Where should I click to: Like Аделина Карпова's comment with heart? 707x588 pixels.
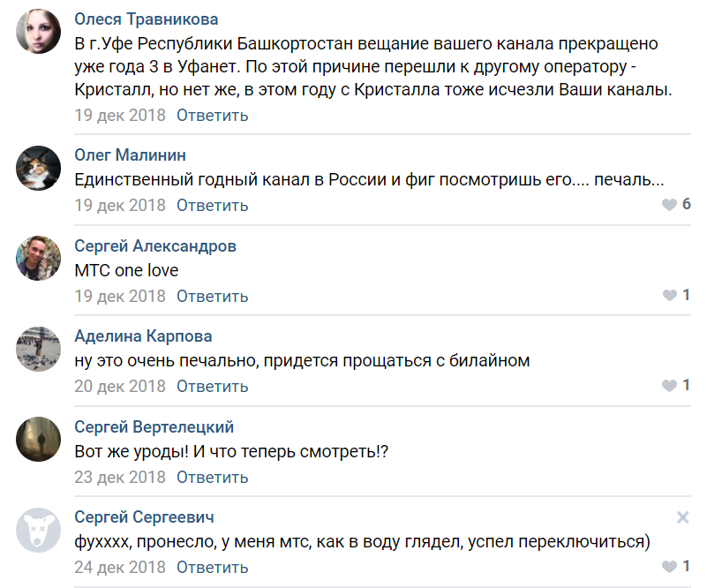click(x=670, y=386)
